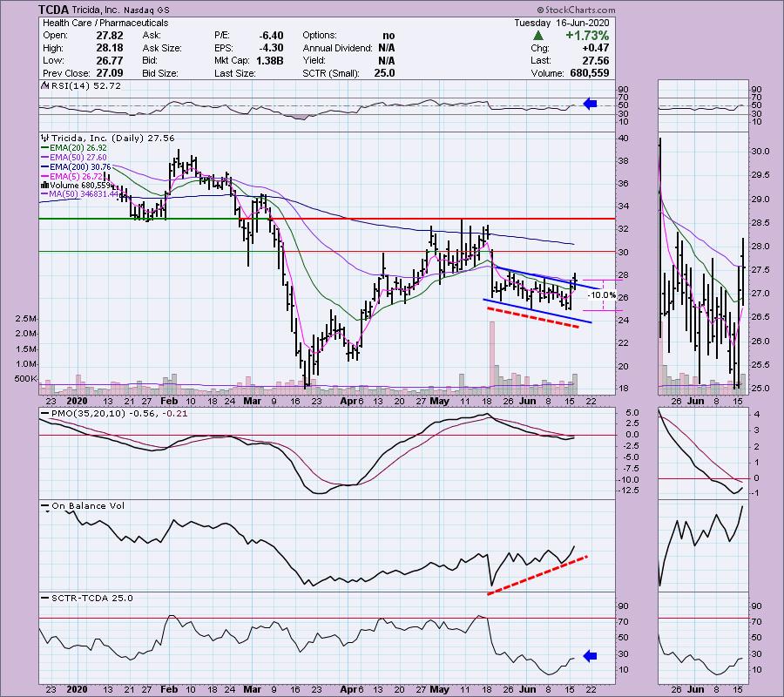Click the Prev Close value 27.09
This screenshot has height=697, width=784.
tap(110, 73)
